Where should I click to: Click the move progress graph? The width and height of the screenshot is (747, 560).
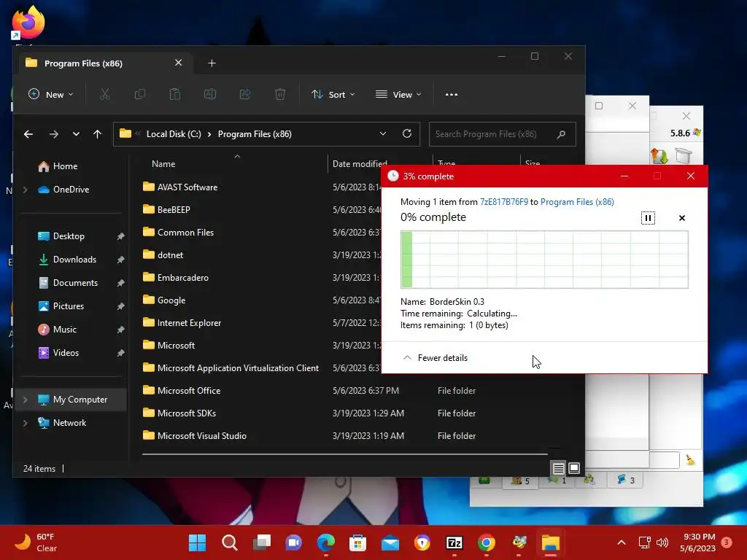[x=544, y=260]
